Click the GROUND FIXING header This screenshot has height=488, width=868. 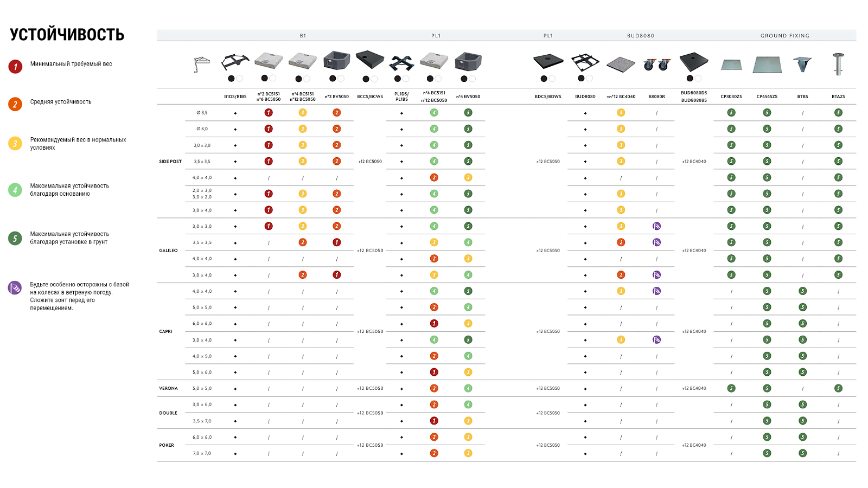[785, 36]
